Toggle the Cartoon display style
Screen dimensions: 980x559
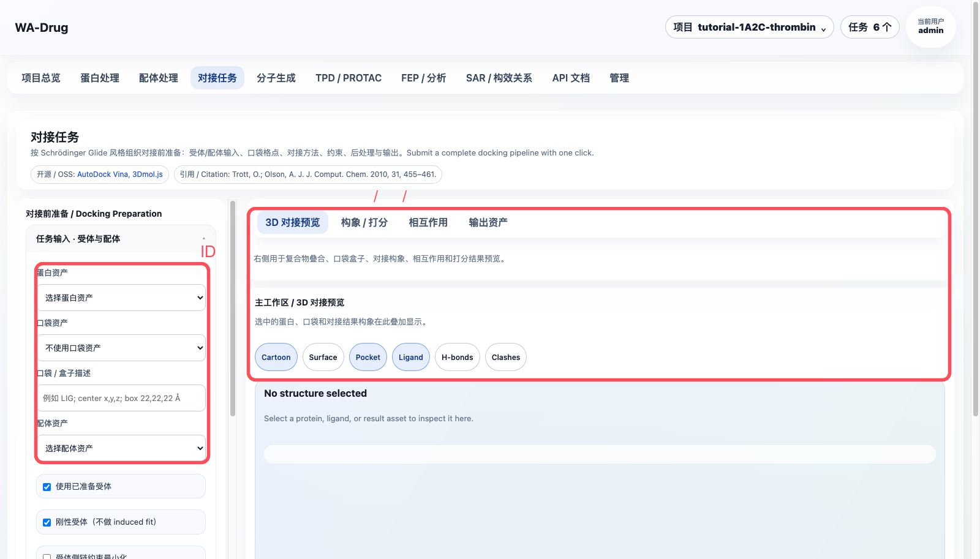[276, 357]
